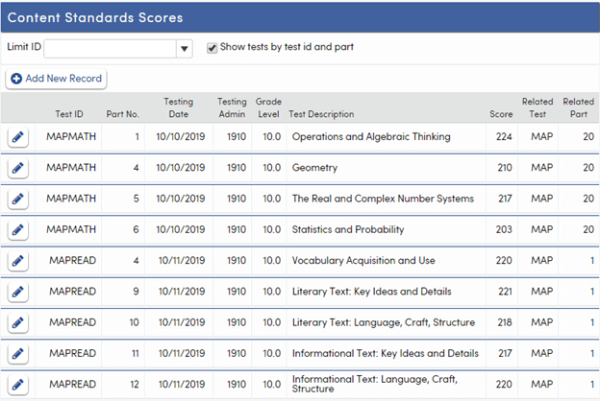Uncheck Show tests by test id and part
This screenshot has width=600, height=401.
tap(212, 47)
